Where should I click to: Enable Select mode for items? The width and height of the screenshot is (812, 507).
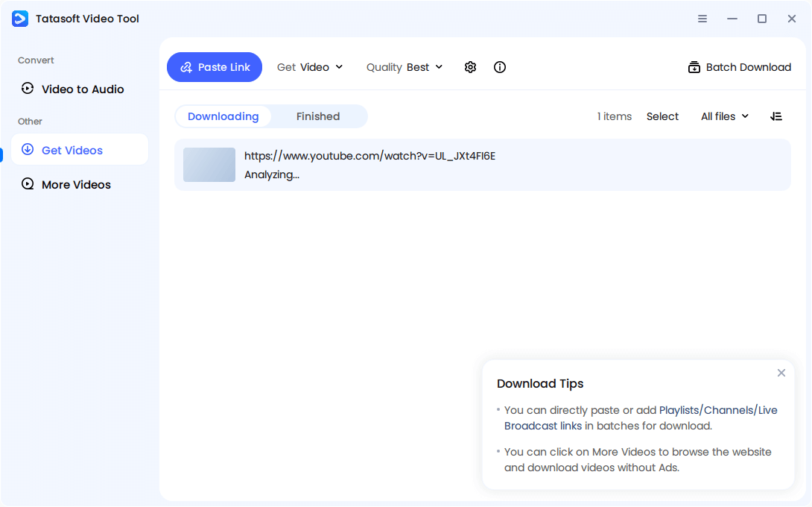pos(662,116)
